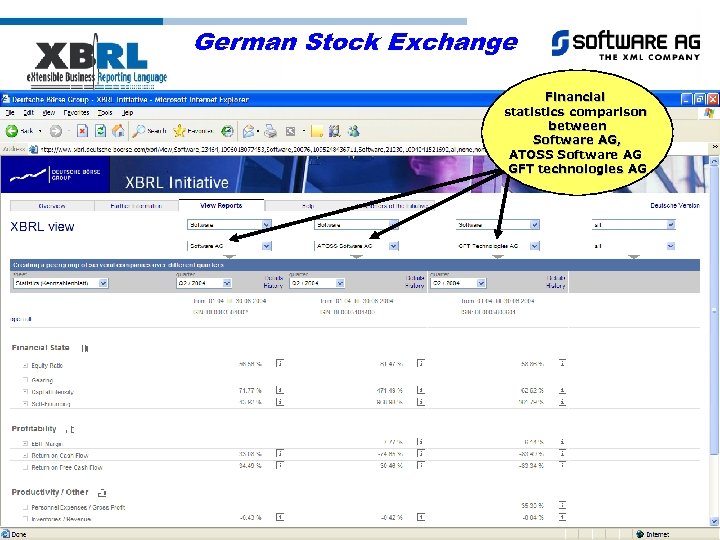Viewport: 720px width, 540px height.
Task: Click the green Media/History globe icon
Action: (227, 131)
